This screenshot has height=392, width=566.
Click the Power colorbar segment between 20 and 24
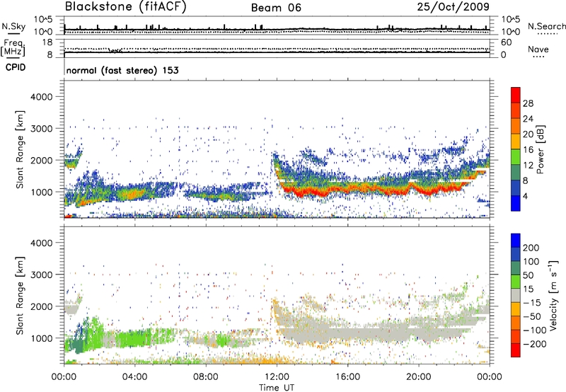(x=516, y=126)
